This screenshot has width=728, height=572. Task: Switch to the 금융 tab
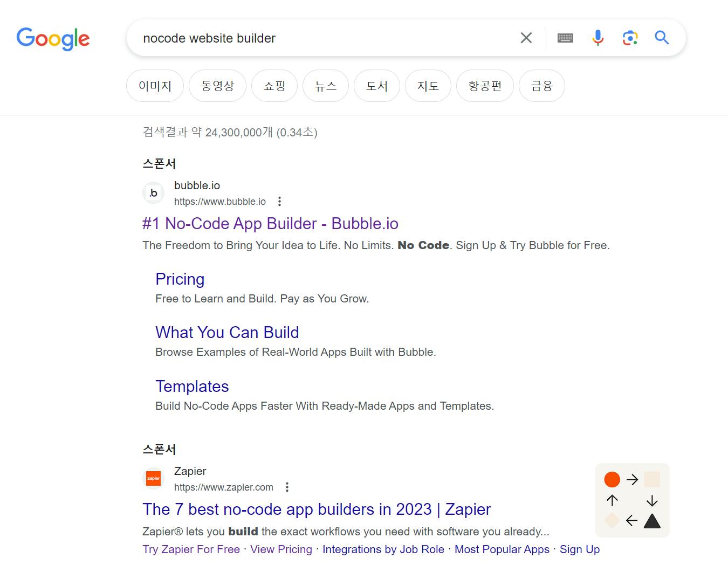(x=542, y=86)
